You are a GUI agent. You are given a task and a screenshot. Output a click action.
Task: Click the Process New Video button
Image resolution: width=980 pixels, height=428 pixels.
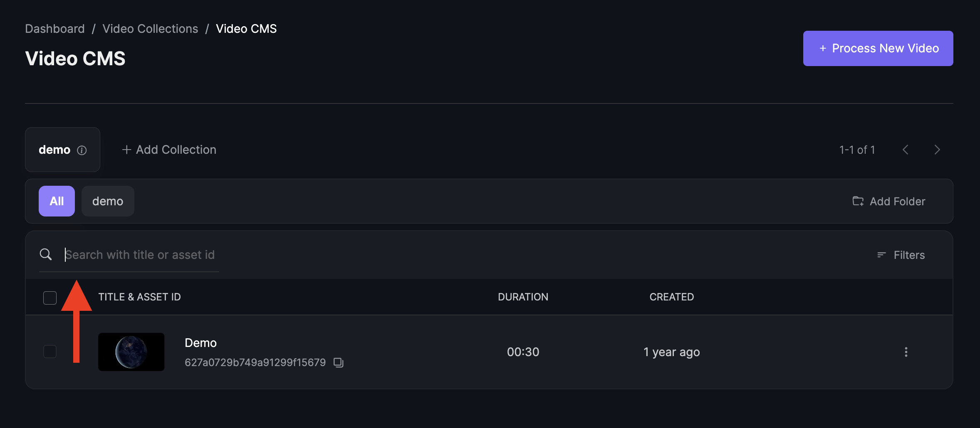(x=878, y=48)
